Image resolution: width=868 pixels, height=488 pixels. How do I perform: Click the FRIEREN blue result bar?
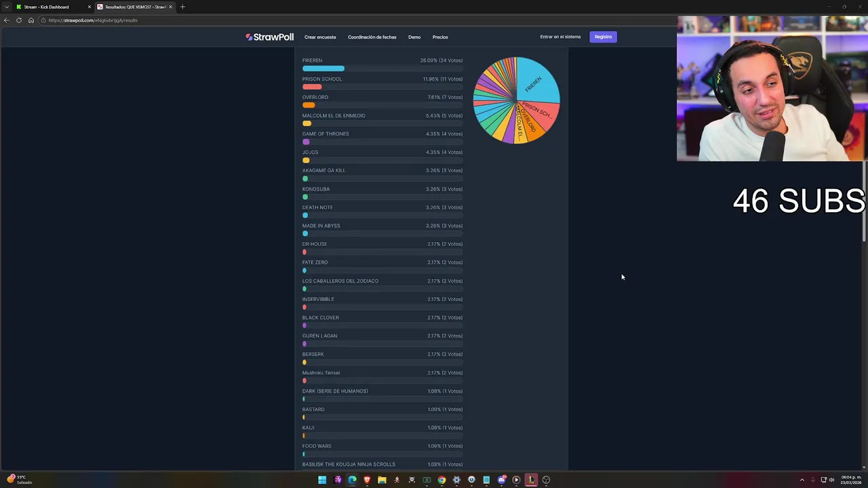point(323,68)
